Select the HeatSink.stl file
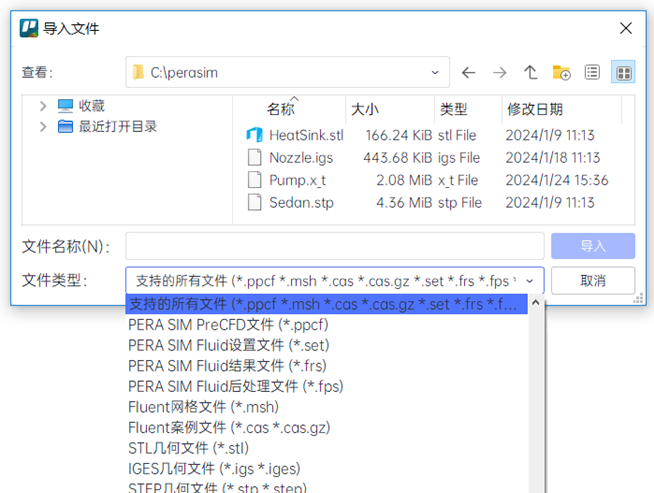The width and height of the screenshot is (654, 493). 305,135
